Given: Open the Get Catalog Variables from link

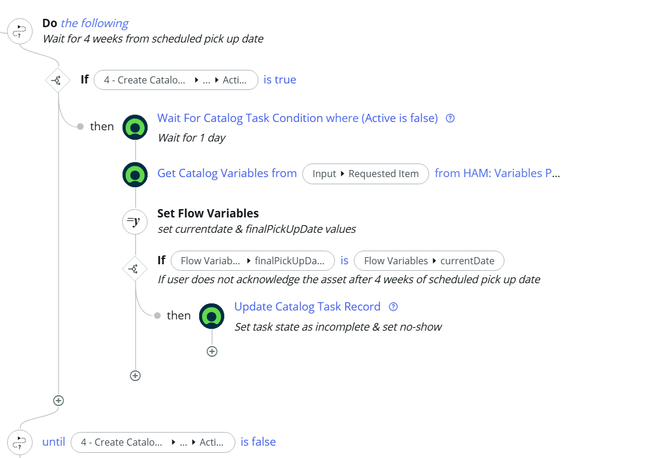Looking at the screenshot, I should (227, 173).
